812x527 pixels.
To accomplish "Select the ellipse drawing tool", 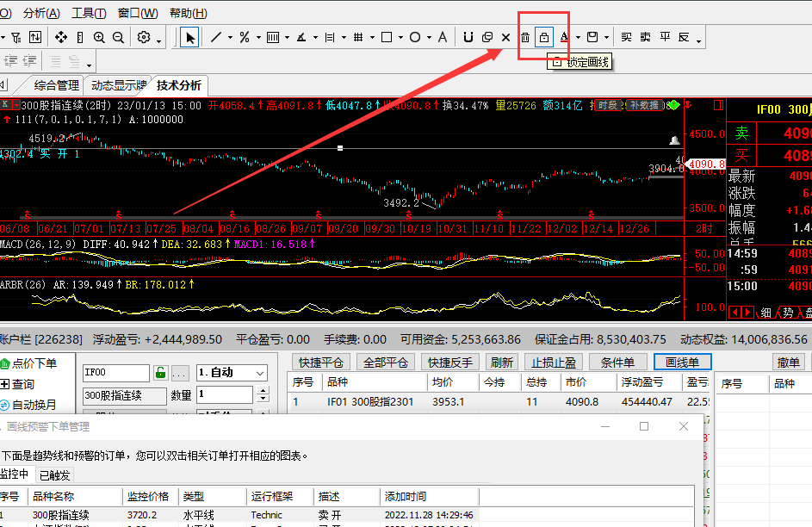I will pos(415,37).
